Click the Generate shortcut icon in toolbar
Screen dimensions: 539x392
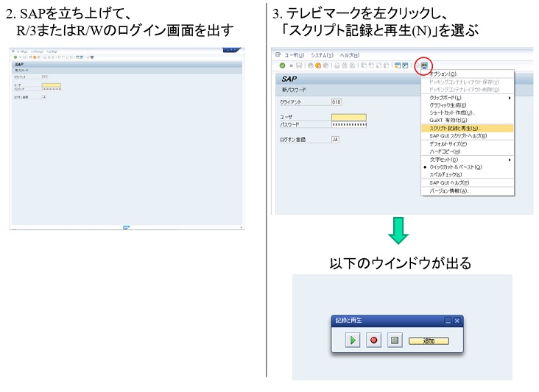(405, 65)
